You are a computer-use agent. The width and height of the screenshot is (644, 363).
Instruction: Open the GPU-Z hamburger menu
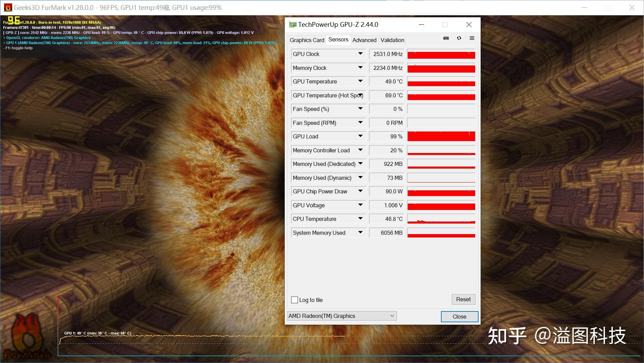[472, 38]
